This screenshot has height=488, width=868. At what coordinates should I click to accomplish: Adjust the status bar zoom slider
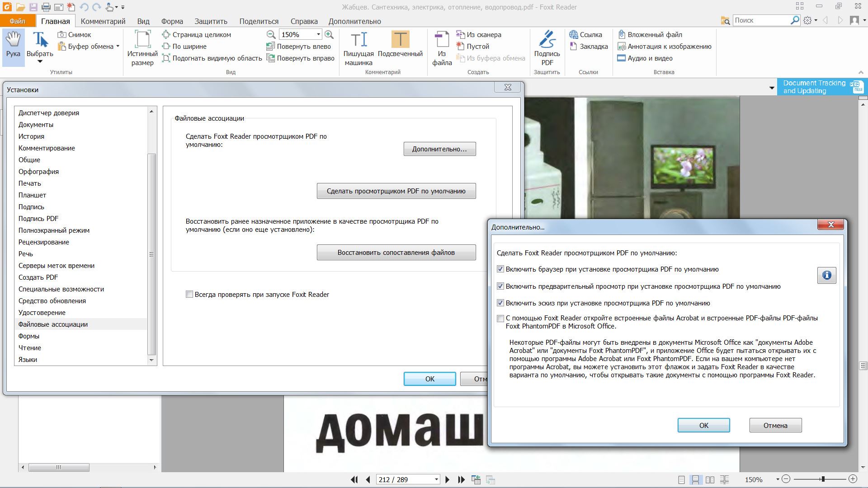click(823, 479)
